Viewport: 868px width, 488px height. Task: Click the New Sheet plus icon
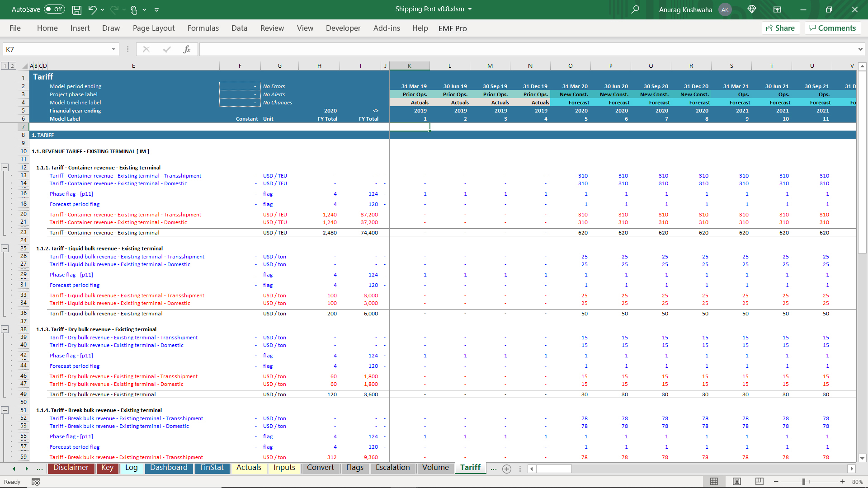pyautogui.click(x=507, y=469)
